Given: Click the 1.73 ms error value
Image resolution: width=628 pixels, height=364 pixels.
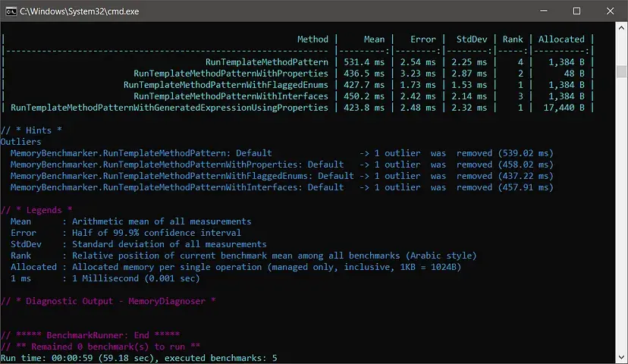Looking at the screenshot, I should pyautogui.click(x=418, y=85).
